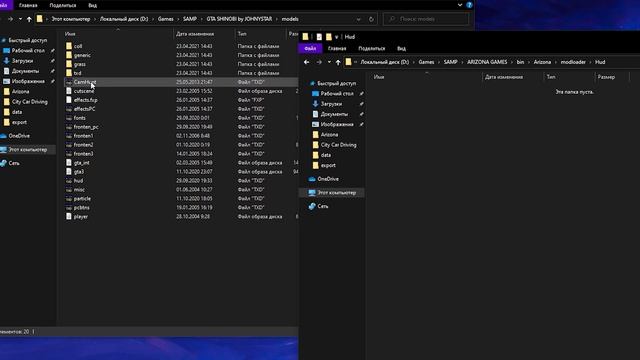The height and width of the screenshot is (360, 640).
Task: Select the fronten3 TXD file
Action: click(x=83, y=154)
